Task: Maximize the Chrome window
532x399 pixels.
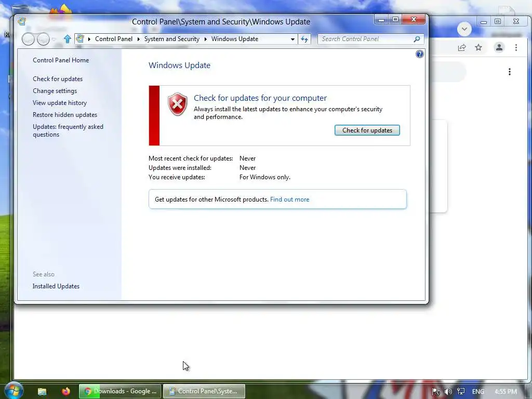Action: (x=498, y=21)
